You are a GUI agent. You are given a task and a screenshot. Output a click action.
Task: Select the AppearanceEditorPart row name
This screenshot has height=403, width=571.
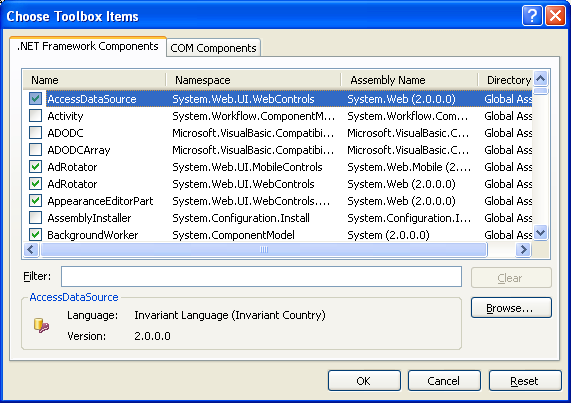[x=100, y=201]
